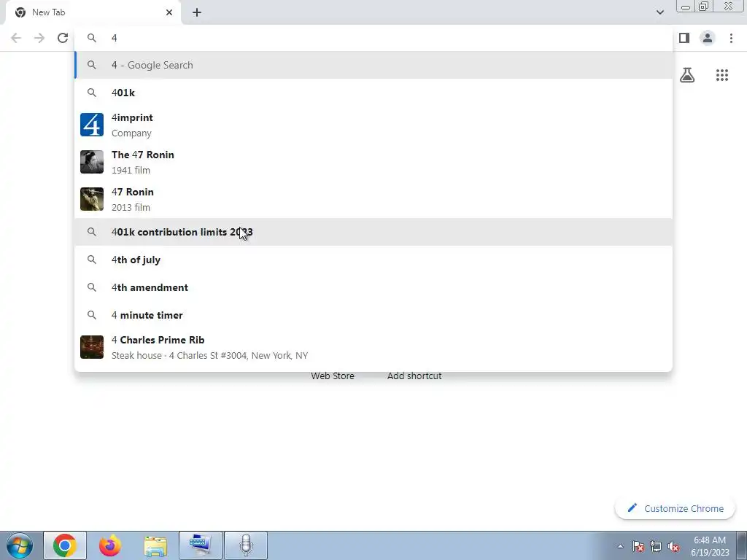
Task: Open Windows Explorer from the taskbar
Action: pos(155,545)
